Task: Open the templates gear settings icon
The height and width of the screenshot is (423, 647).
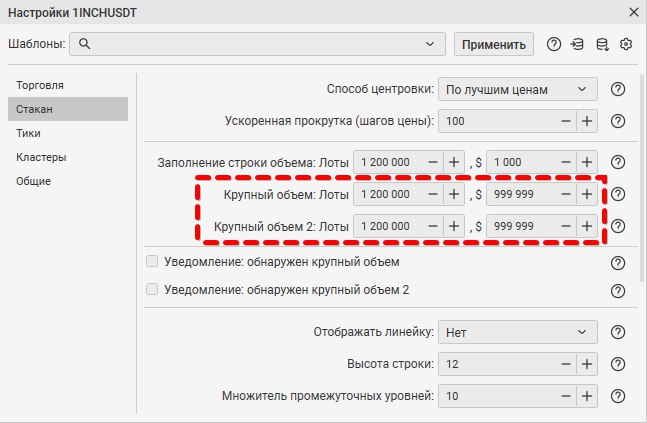Action: coord(627,44)
